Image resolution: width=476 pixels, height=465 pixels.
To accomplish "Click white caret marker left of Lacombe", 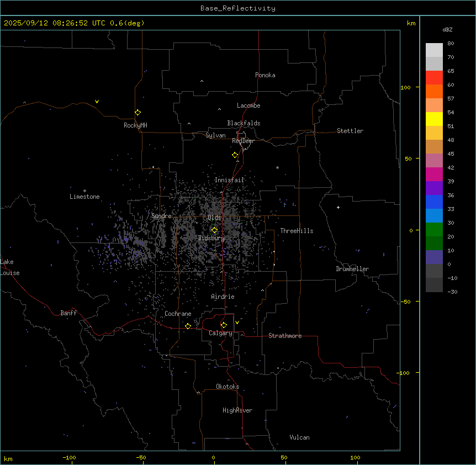I will coord(219,109).
